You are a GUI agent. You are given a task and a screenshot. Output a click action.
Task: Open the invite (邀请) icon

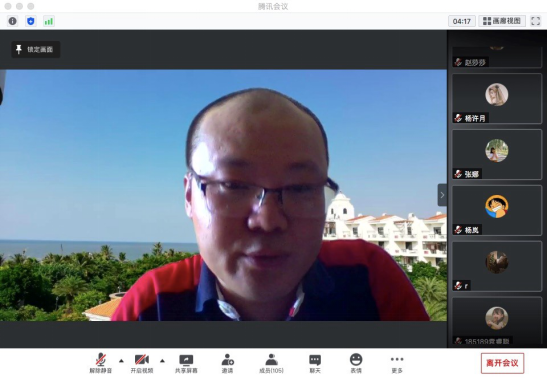228,364
